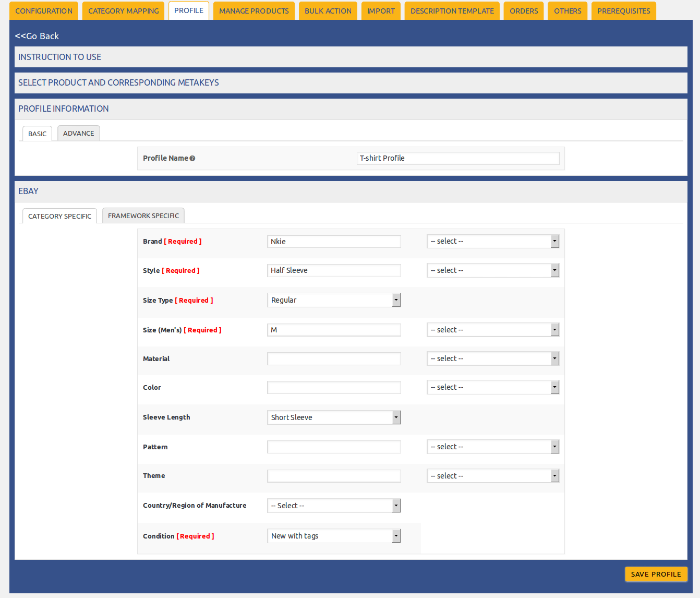Expand the Size Type dropdown
This screenshot has width=700, height=598.
click(x=334, y=300)
